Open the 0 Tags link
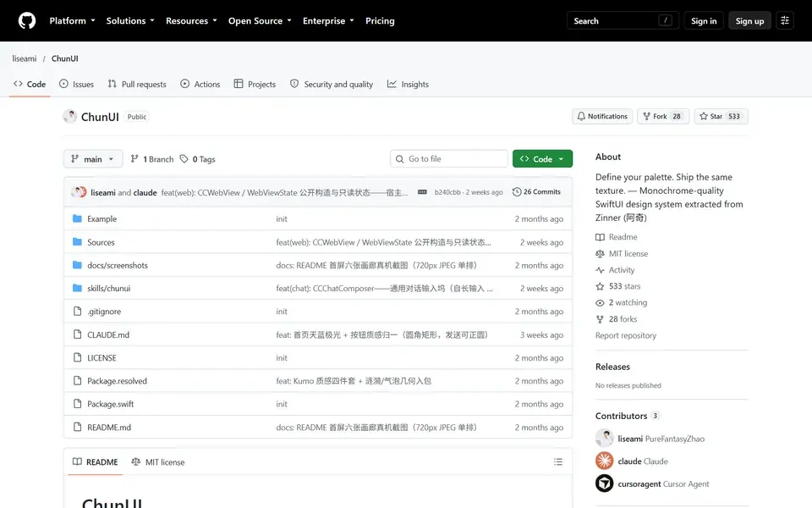Image resolution: width=812 pixels, height=508 pixels. (197, 159)
